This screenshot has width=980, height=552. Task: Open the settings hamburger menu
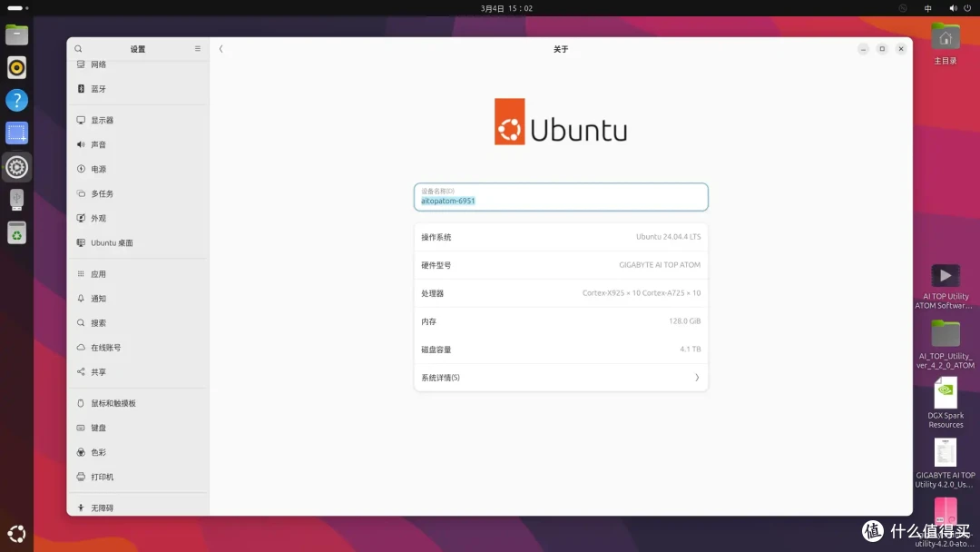click(x=198, y=49)
